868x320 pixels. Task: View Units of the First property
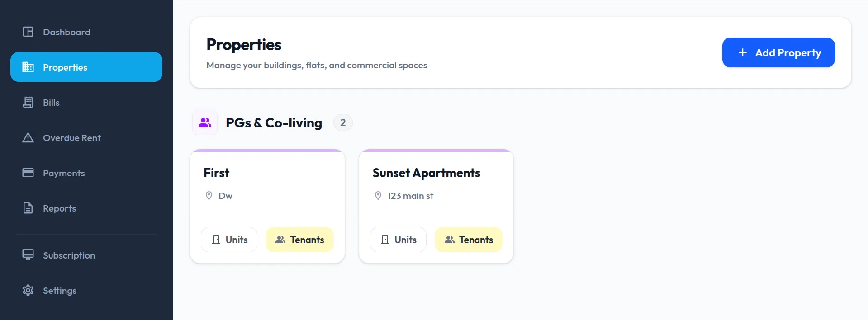[x=229, y=240]
